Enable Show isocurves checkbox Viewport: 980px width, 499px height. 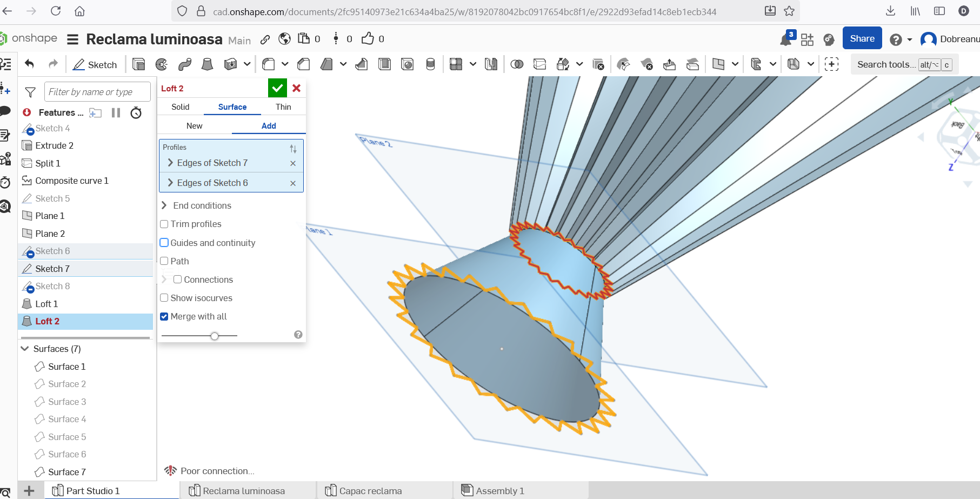(164, 298)
